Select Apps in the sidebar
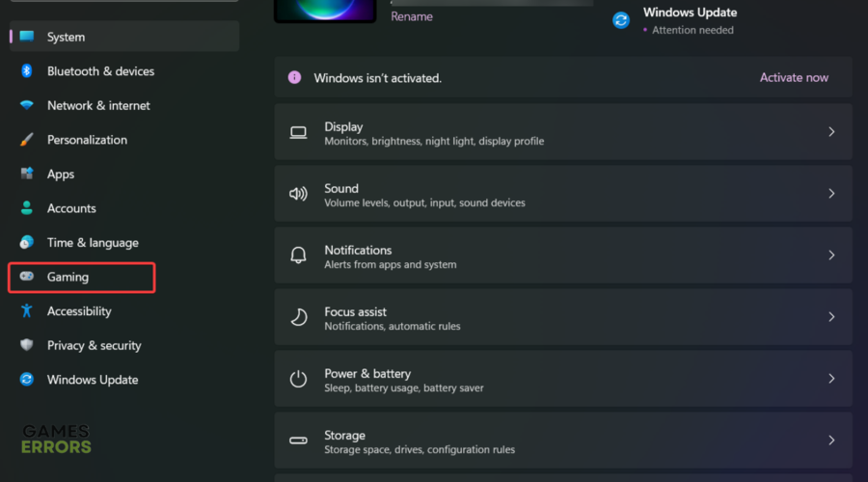 click(x=61, y=174)
